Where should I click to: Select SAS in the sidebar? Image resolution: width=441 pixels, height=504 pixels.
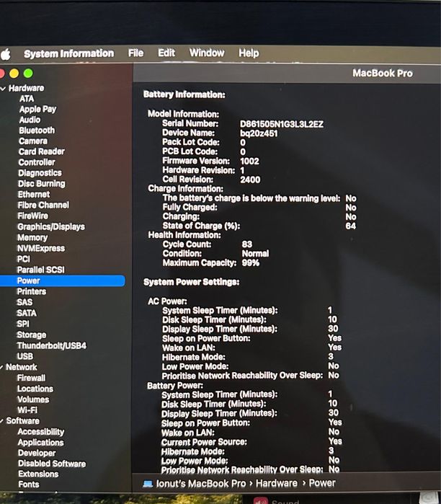[x=24, y=302]
